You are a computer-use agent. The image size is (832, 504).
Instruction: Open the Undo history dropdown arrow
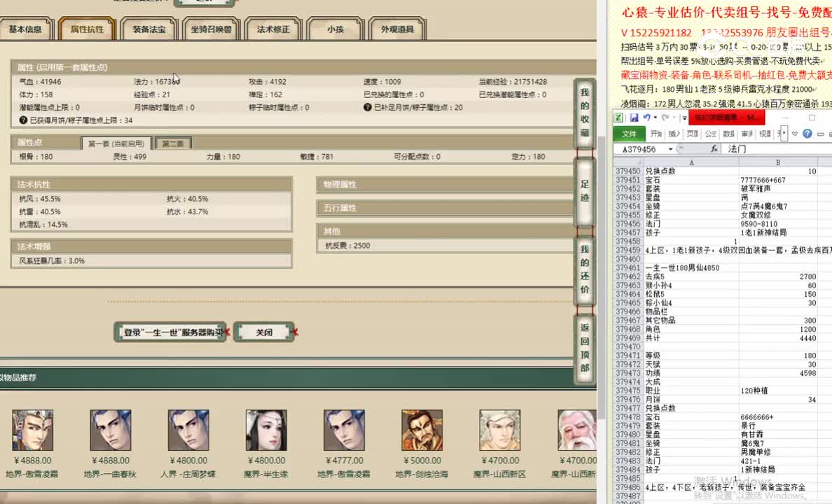tap(654, 118)
